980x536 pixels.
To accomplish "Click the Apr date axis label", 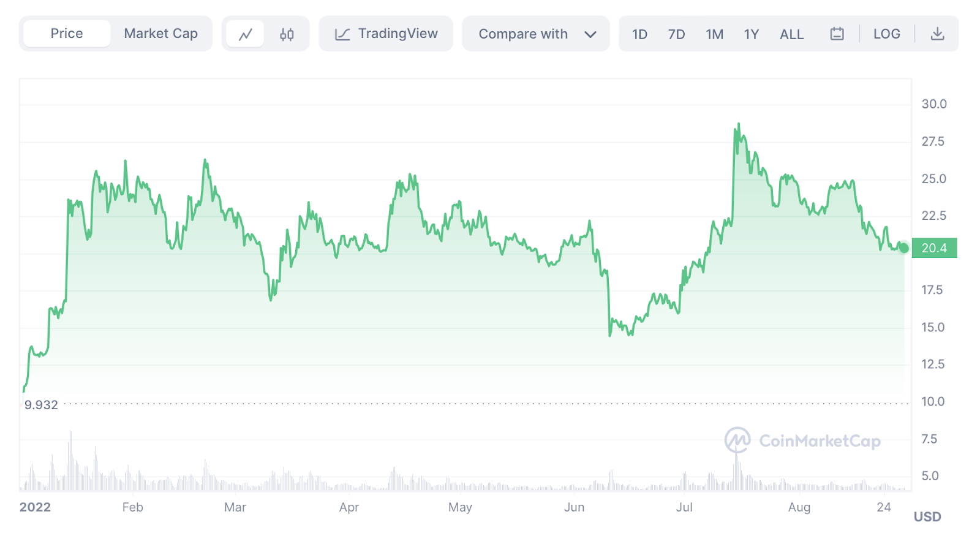I will [349, 507].
